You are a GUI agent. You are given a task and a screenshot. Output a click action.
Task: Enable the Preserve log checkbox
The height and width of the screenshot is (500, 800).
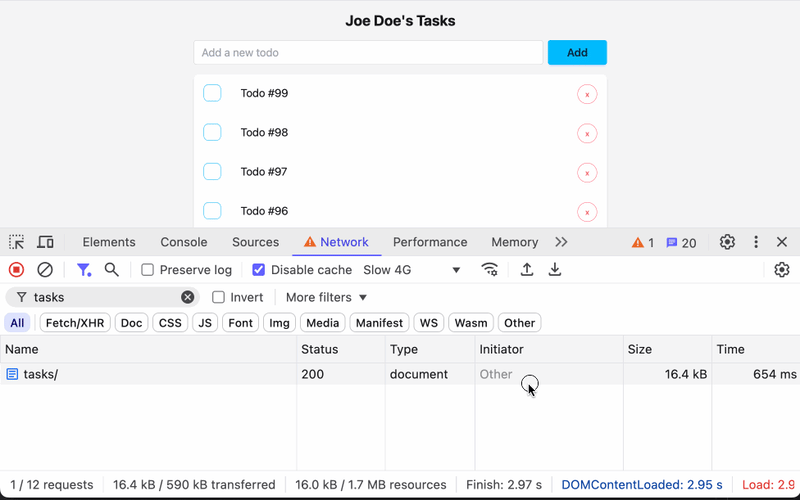(148, 270)
